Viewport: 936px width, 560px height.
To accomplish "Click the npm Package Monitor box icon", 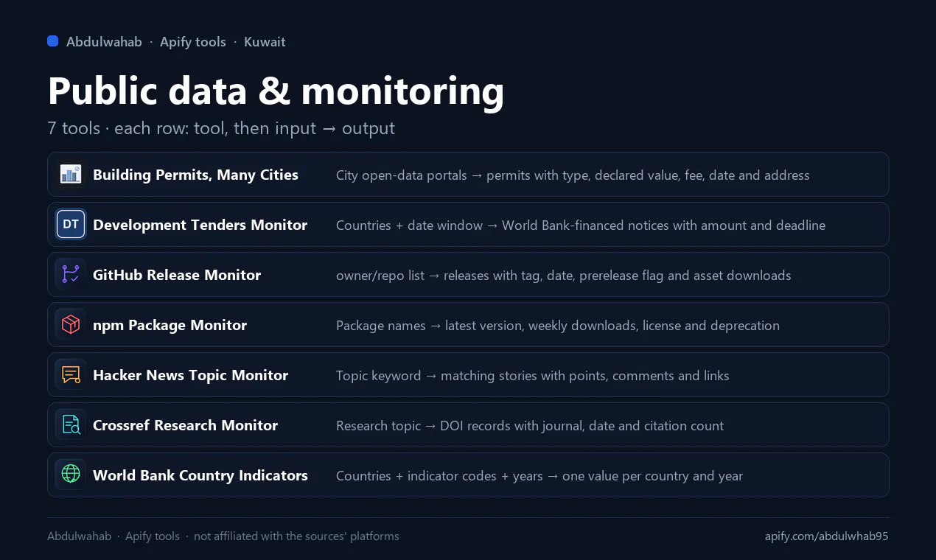I will [71, 325].
